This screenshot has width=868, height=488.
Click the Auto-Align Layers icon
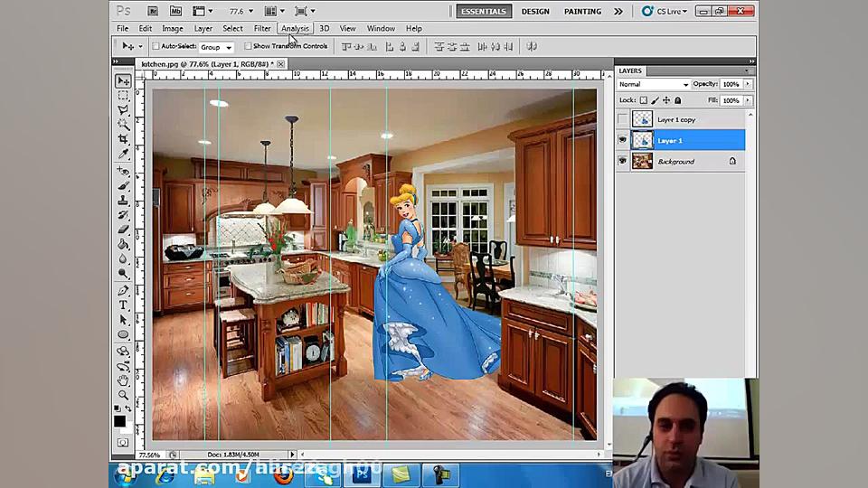[532, 46]
